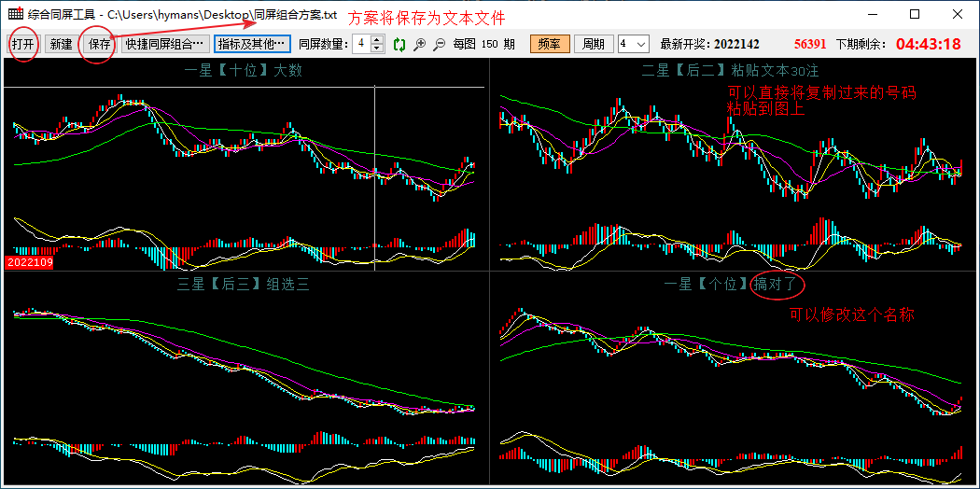Image resolution: width=980 pixels, height=489 pixels.
Task: Switch to the 周期 mode button
Action: [x=595, y=44]
